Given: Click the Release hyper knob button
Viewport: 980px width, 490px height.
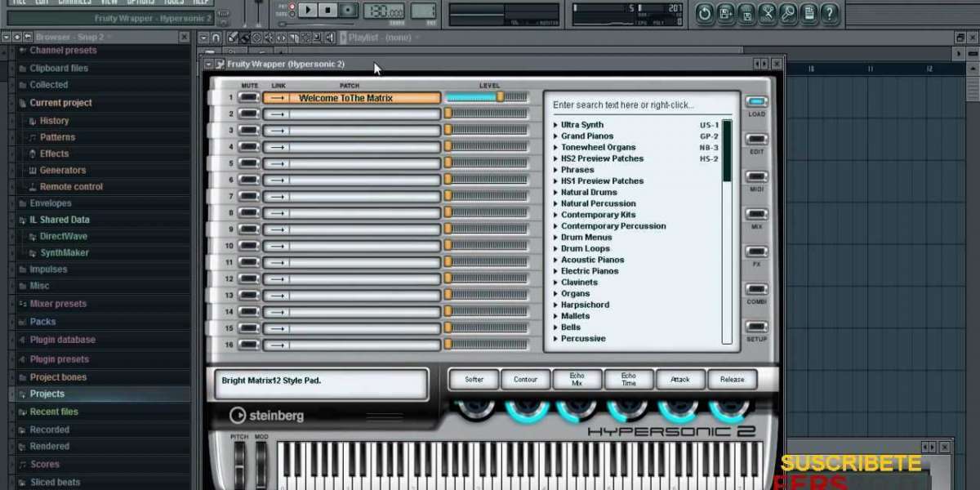Looking at the screenshot, I should [732, 380].
